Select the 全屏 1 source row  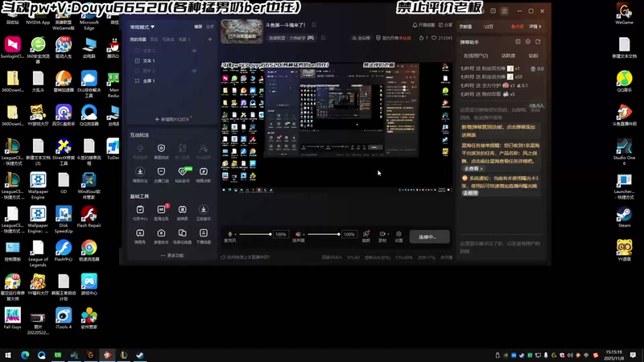coord(171,81)
